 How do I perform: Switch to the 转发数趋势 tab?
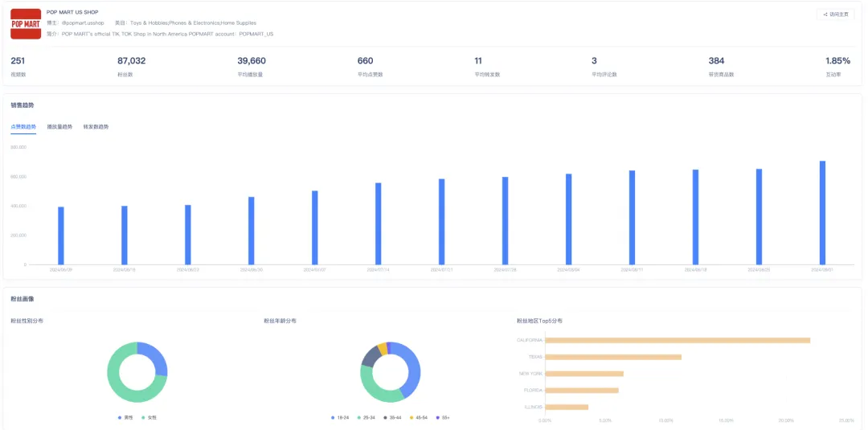coord(96,127)
